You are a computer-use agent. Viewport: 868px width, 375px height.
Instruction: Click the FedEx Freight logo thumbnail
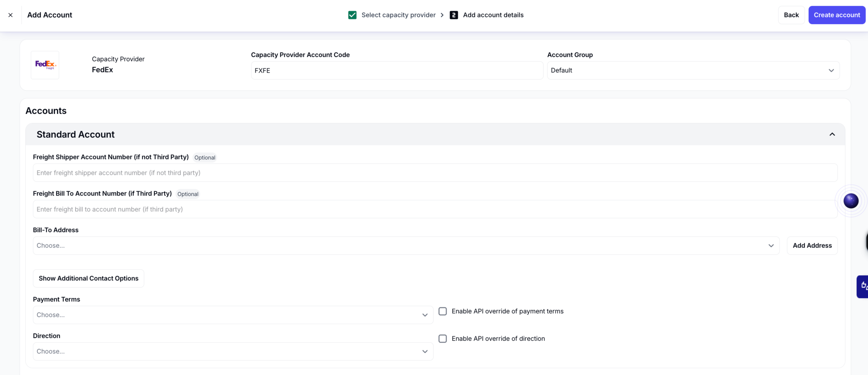[x=45, y=65]
